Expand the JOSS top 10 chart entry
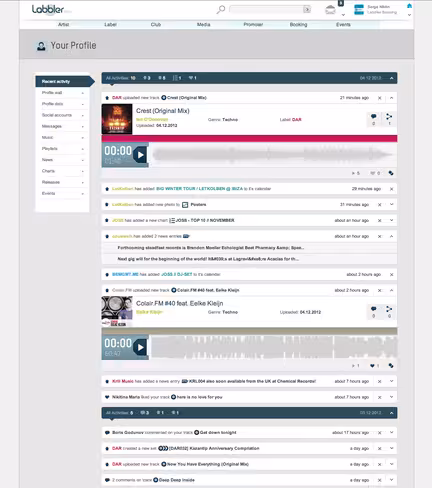432x488 pixels. (392, 220)
